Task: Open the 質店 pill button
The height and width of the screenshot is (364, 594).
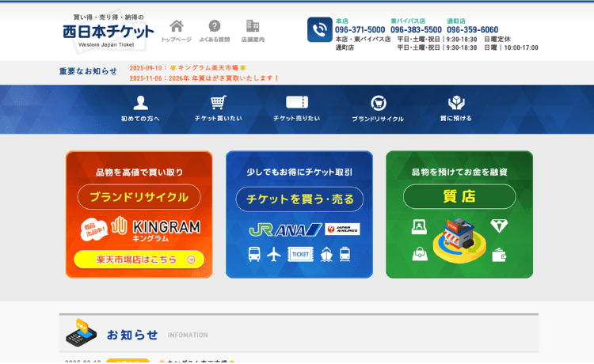Action: coord(459,196)
